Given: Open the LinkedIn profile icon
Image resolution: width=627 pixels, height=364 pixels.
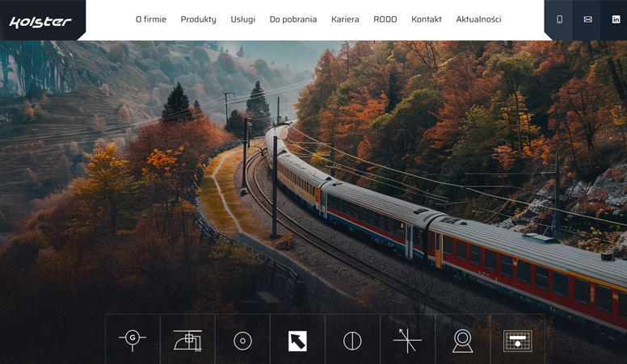Looking at the screenshot, I should click(616, 19).
